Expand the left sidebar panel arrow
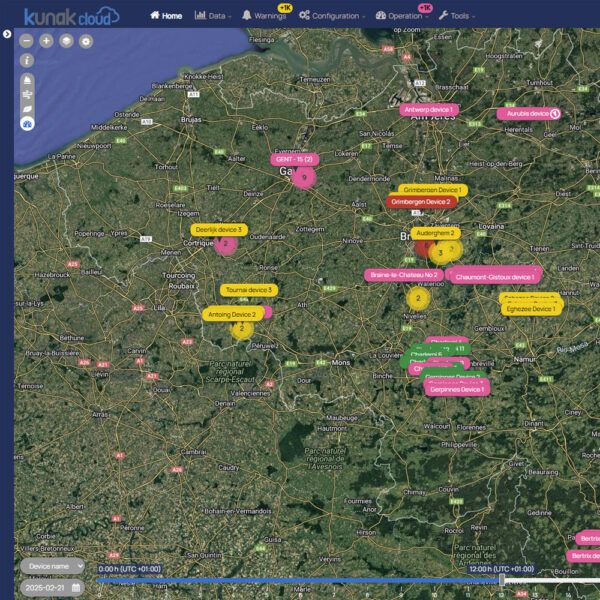600x600 pixels. 7,34
